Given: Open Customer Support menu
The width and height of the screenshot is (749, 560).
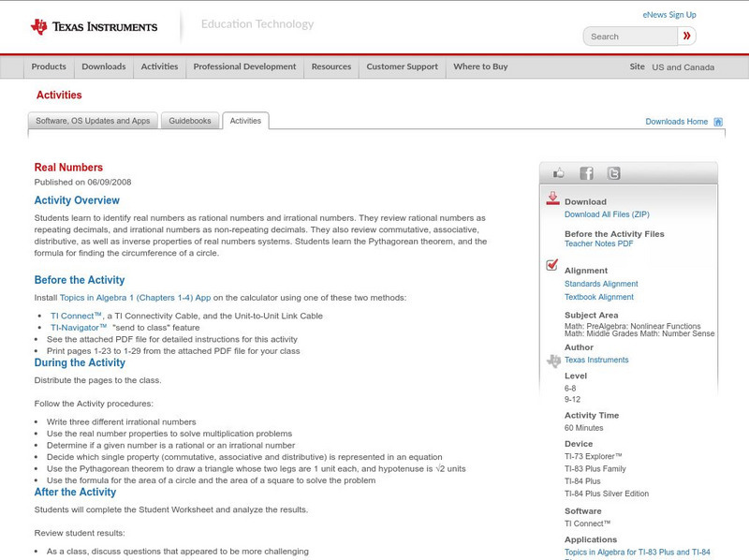Looking at the screenshot, I should (x=403, y=66).
